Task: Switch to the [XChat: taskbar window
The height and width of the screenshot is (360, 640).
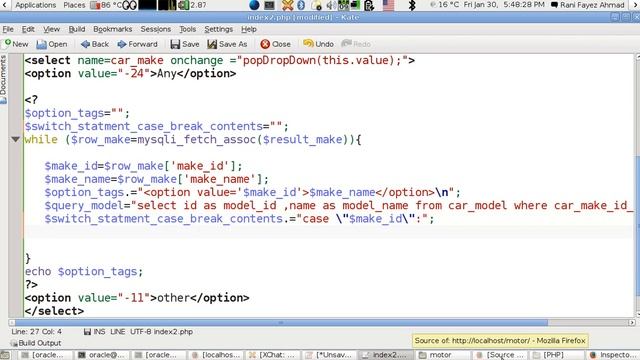Action: (x=272, y=355)
